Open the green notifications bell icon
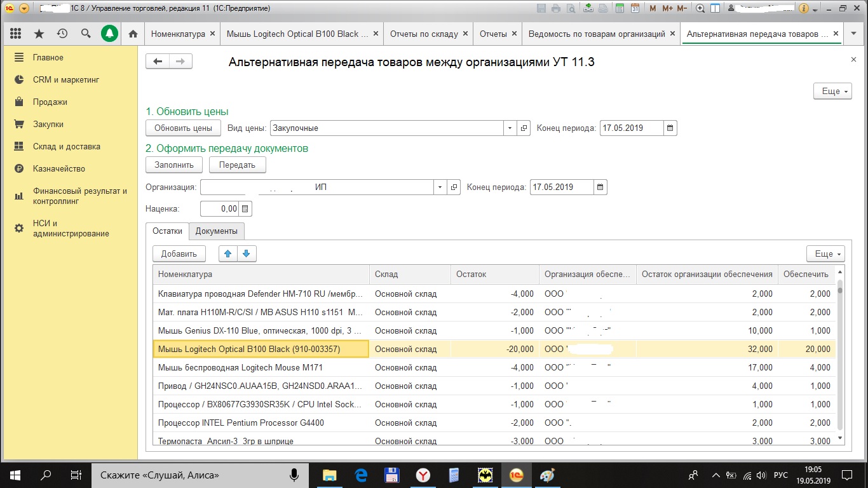 (x=110, y=34)
